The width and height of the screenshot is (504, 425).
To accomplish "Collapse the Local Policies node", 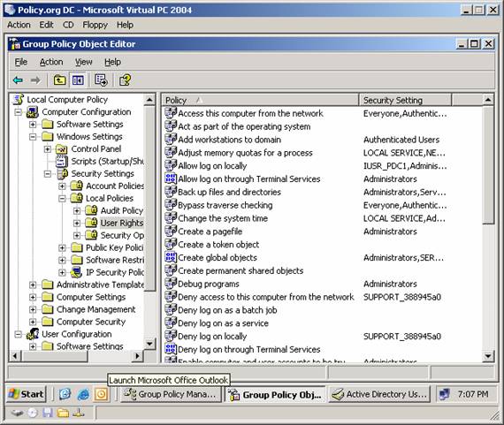I will point(63,199).
